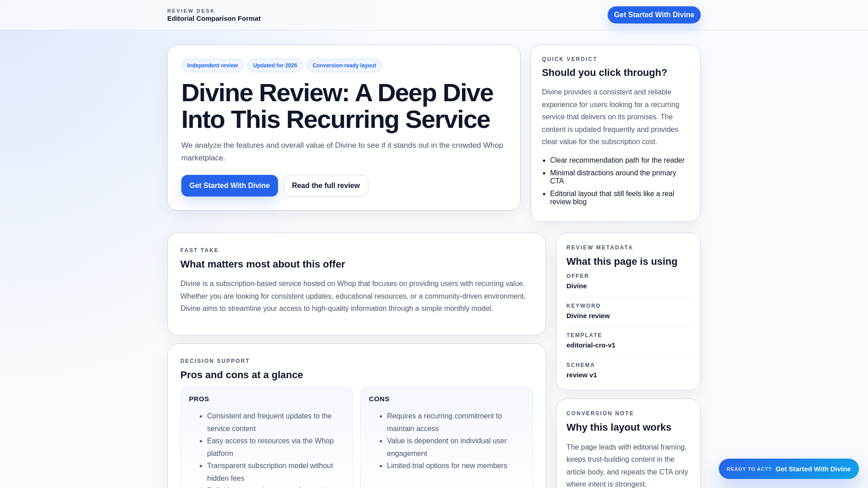868x488 pixels.
Task: Select the Updated for 2026 badge
Action: [275, 66]
